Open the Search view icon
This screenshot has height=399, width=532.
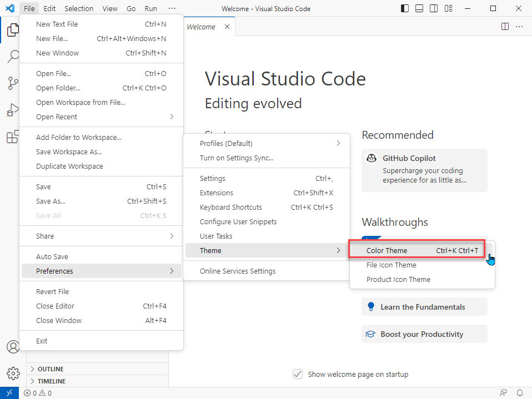coord(12,57)
